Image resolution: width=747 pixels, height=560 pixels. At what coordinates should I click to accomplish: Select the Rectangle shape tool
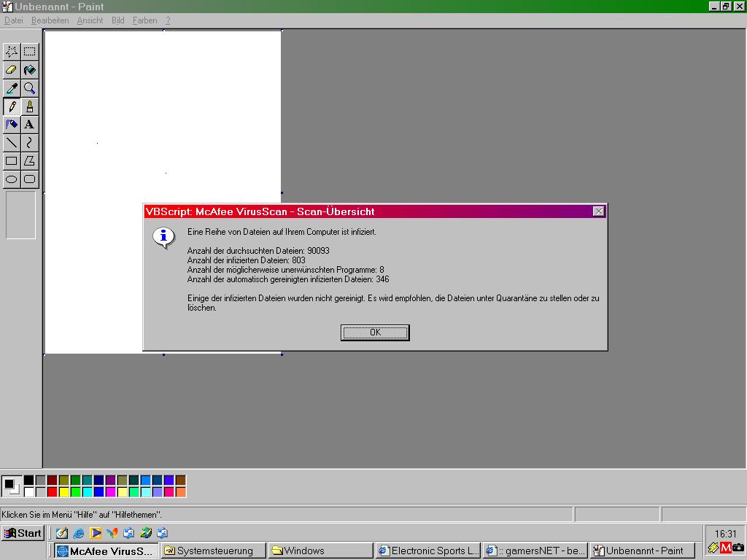(x=12, y=161)
